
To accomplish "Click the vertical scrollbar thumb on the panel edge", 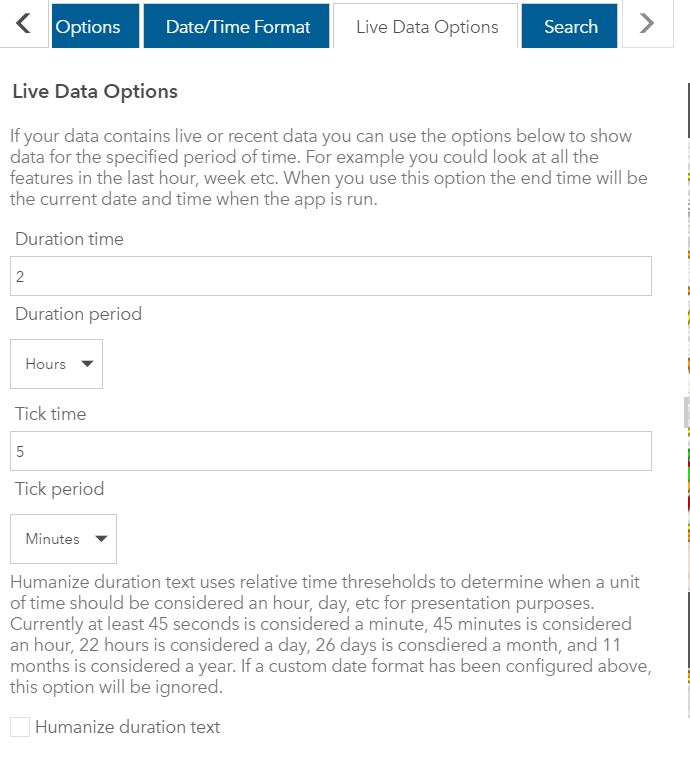I will [686, 411].
